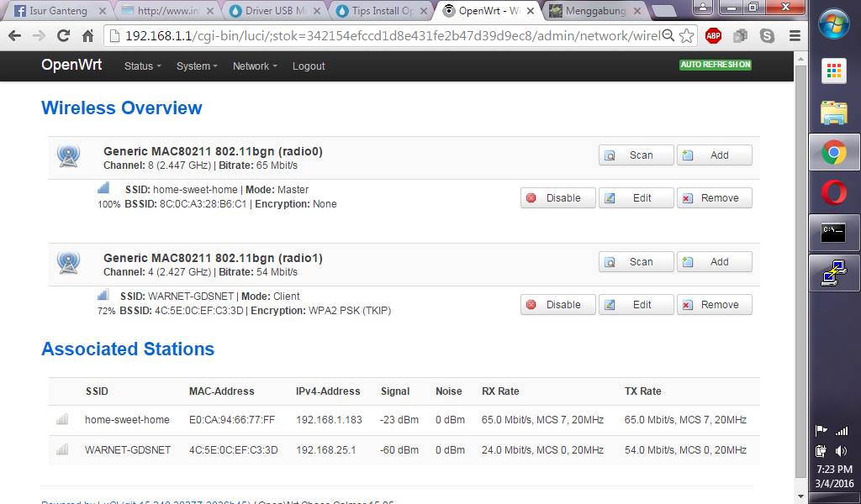Click signal strength icon for home-sweet-home network

click(x=103, y=187)
